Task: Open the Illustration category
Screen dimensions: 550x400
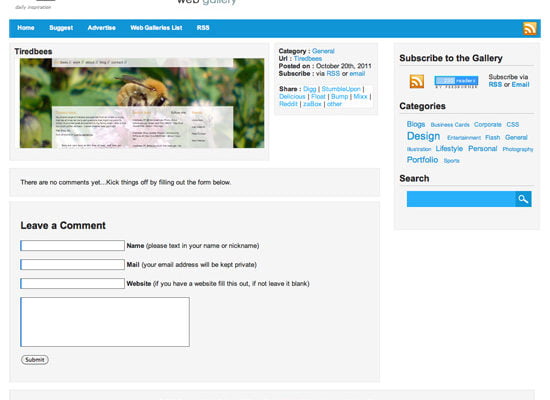Action: (419, 149)
